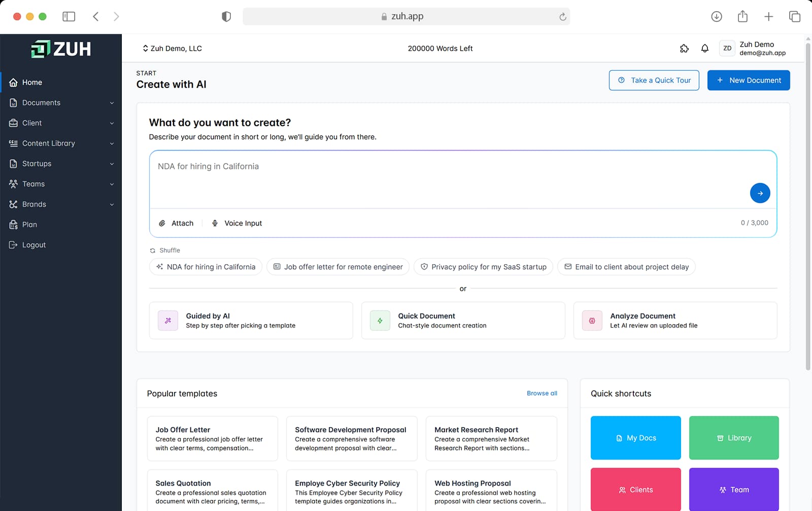The height and width of the screenshot is (511, 812).
Task: Expand the Teams menu chevron
Action: pos(112,184)
